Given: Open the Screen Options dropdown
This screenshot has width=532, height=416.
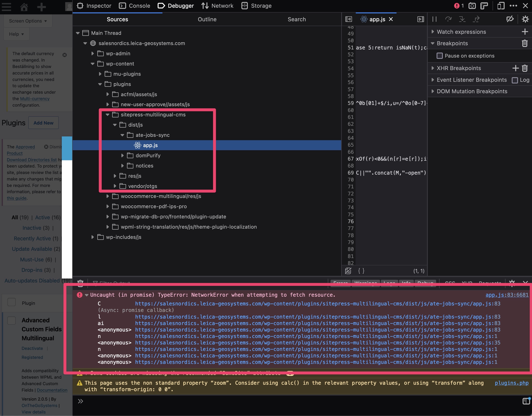Looking at the screenshot, I should click(28, 21).
